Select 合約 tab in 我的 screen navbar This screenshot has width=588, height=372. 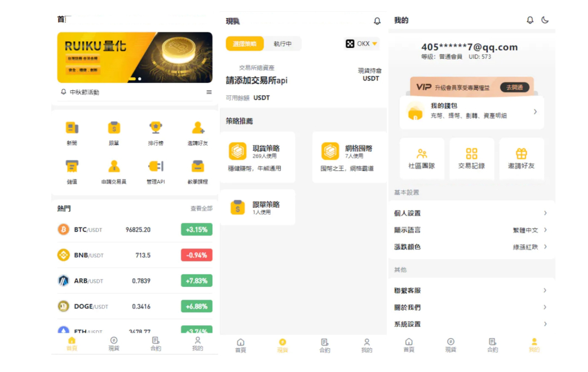492,345
